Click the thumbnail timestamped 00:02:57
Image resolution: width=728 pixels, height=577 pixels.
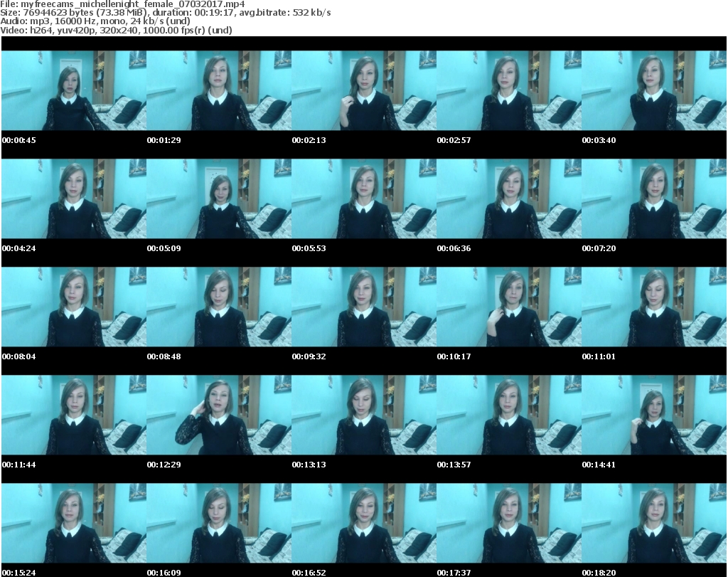509,90
